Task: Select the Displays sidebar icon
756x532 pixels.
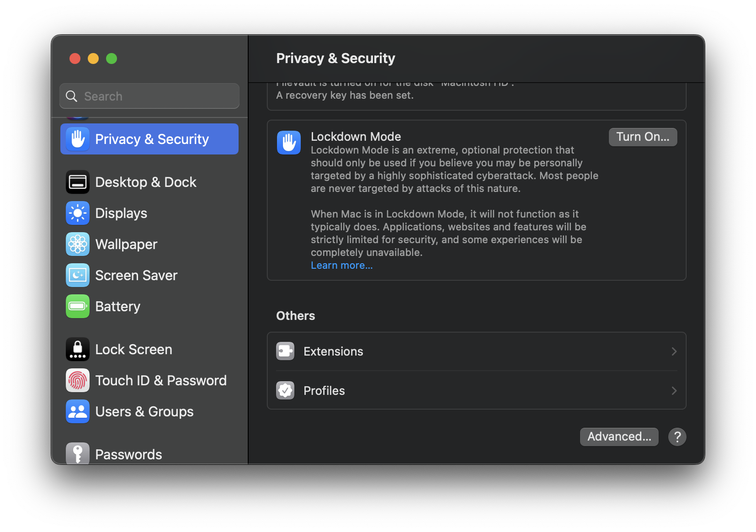Action: [x=78, y=213]
